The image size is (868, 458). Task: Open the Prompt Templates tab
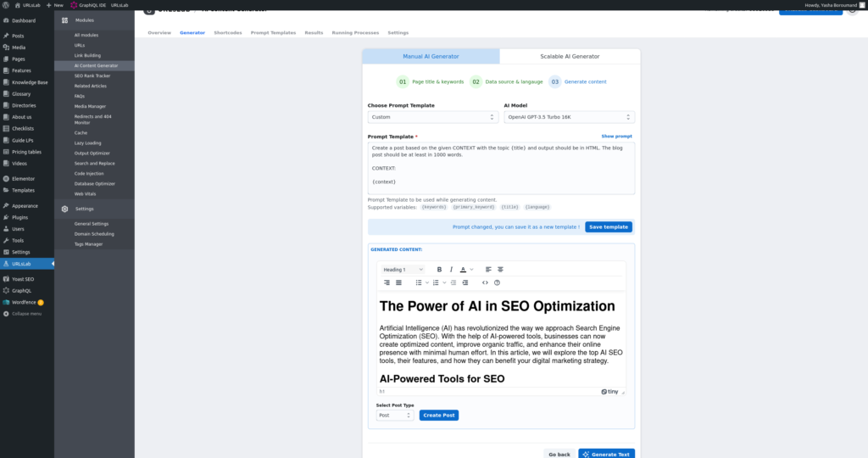coord(272,32)
